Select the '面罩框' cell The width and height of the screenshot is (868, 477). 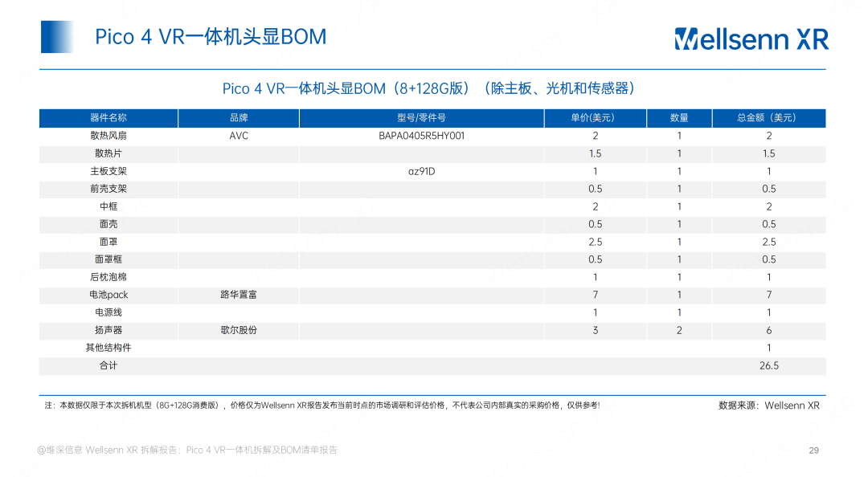tap(108, 259)
